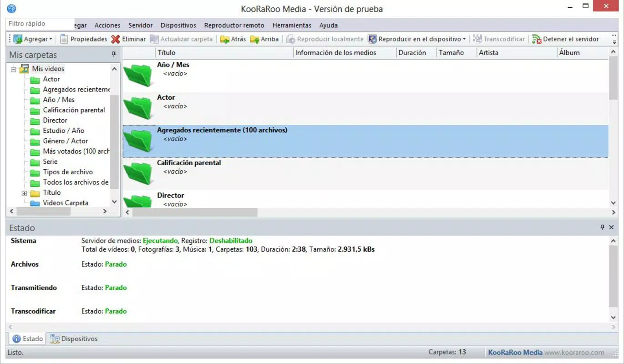
Task: Select Videos Carpeta in the tree
Action: 66,203
